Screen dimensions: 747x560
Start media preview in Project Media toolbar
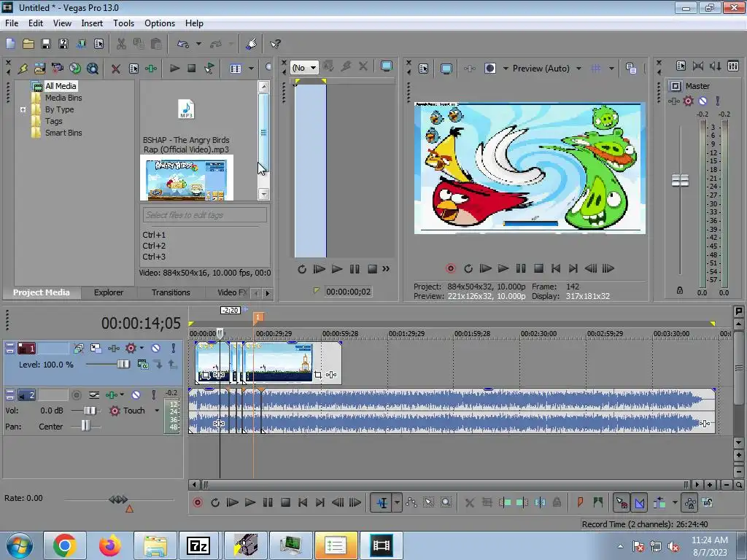(174, 69)
